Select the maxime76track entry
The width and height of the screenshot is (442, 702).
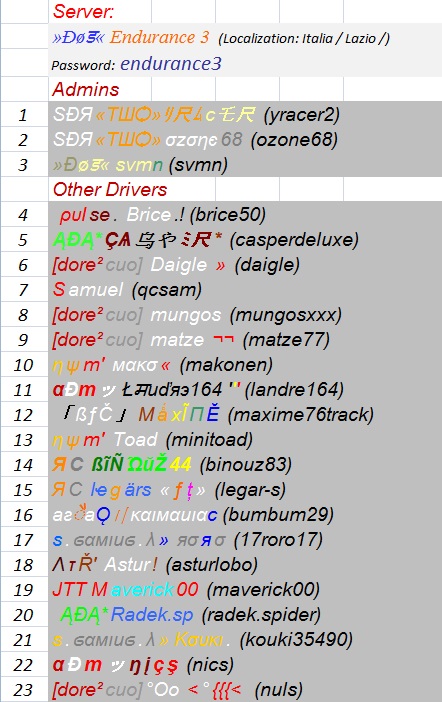click(x=245, y=415)
